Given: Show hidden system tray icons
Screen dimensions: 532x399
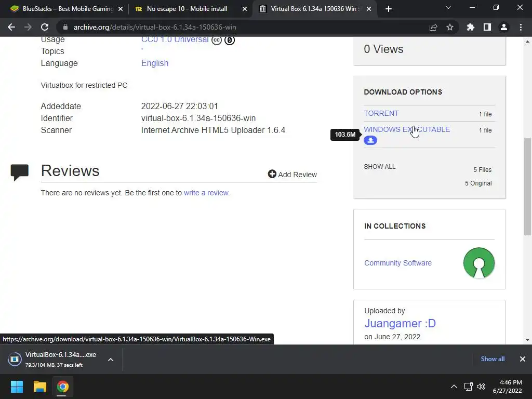Looking at the screenshot, I should pos(454,387).
